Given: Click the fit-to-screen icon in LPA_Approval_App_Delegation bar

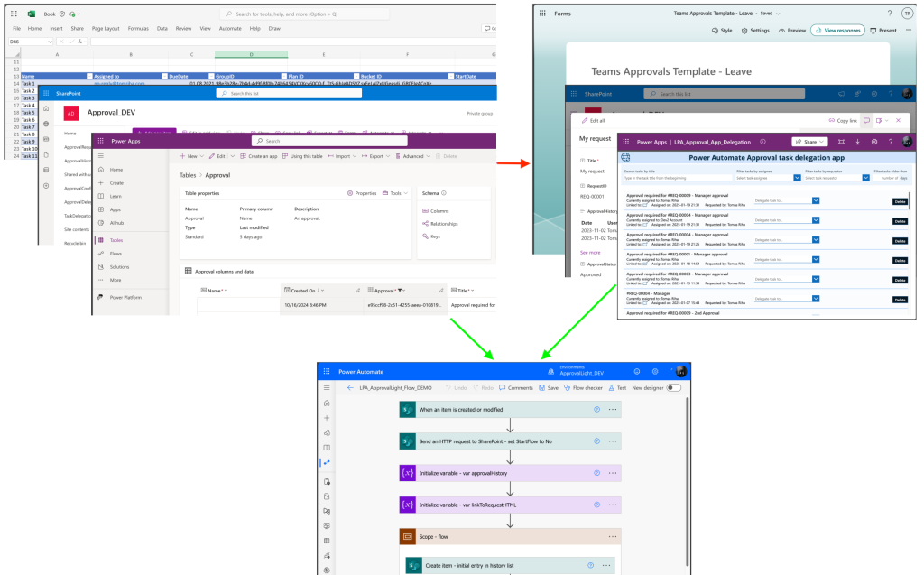Looking at the screenshot, I should point(841,142).
